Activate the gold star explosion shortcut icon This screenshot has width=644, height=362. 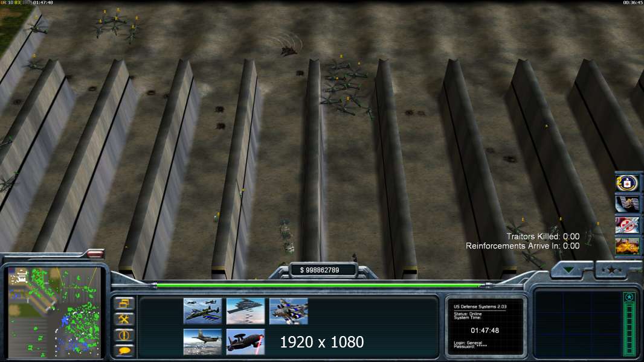point(626,246)
